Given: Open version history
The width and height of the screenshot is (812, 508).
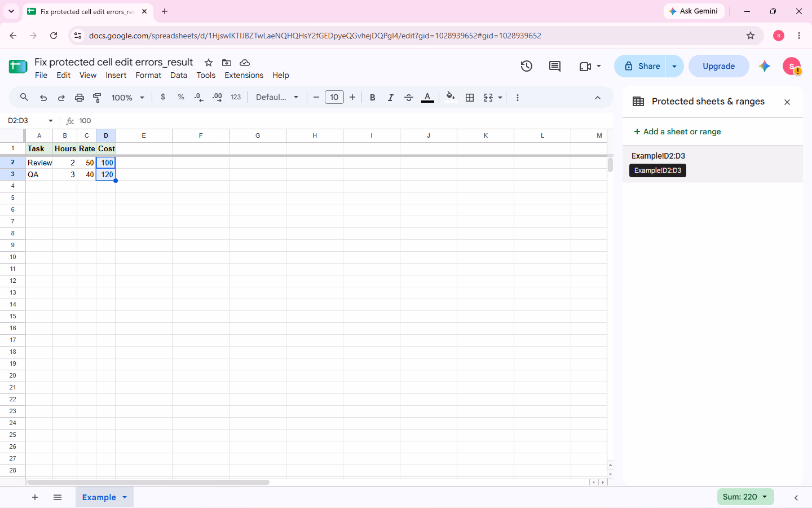Looking at the screenshot, I should coord(527,66).
